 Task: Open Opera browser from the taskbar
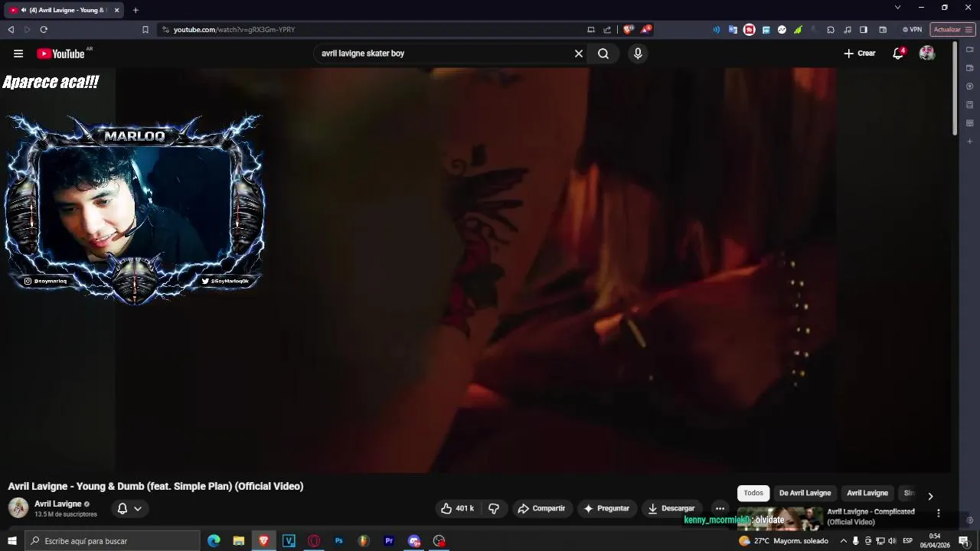pos(314,541)
